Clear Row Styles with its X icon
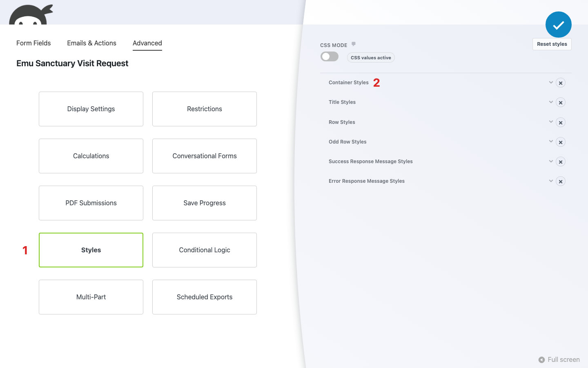588x368 pixels. click(x=561, y=123)
